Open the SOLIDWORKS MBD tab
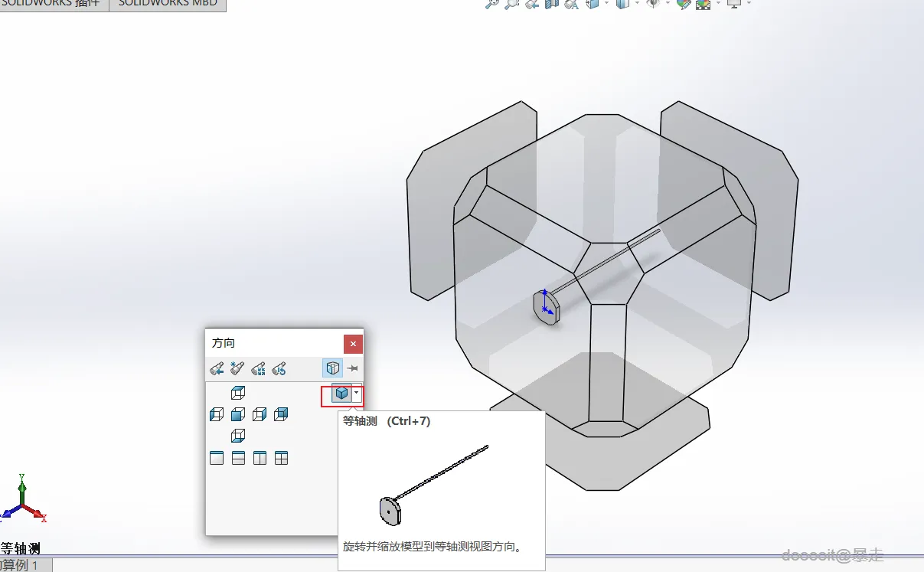The image size is (924, 572). point(168,4)
